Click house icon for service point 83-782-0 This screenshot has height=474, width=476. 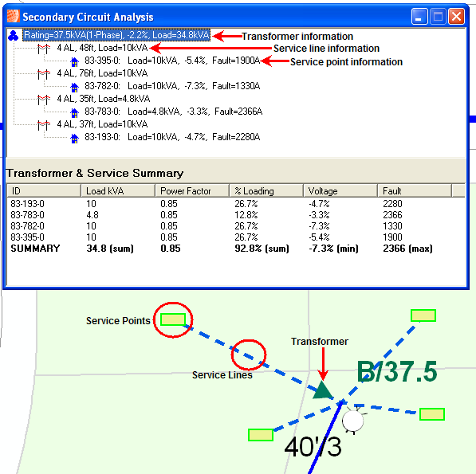pos(74,87)
